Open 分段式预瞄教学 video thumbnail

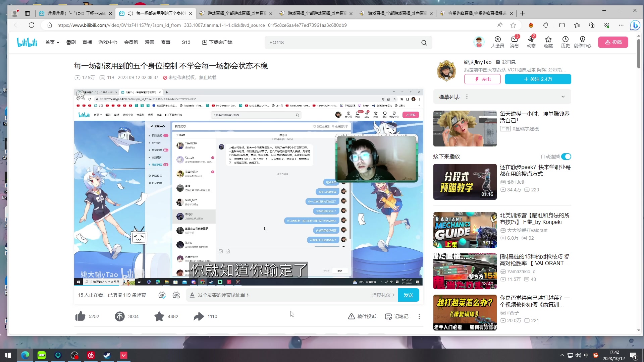[x=465, y=182]
